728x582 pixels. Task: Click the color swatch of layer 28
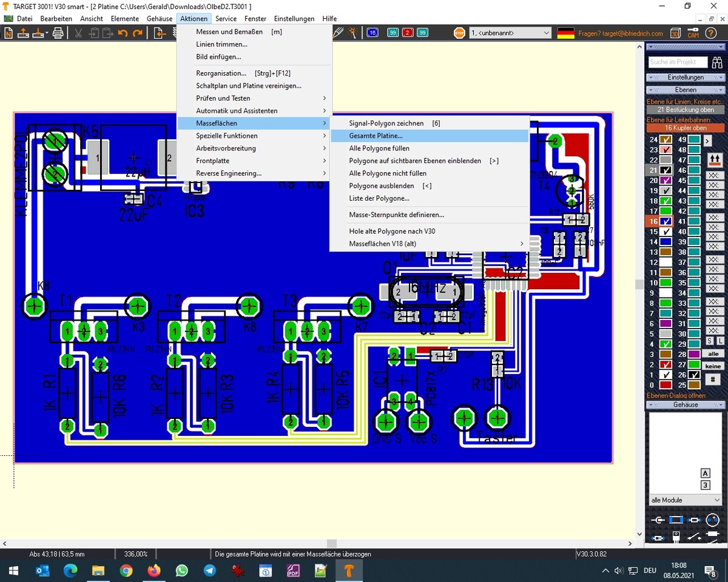[694, 354]
